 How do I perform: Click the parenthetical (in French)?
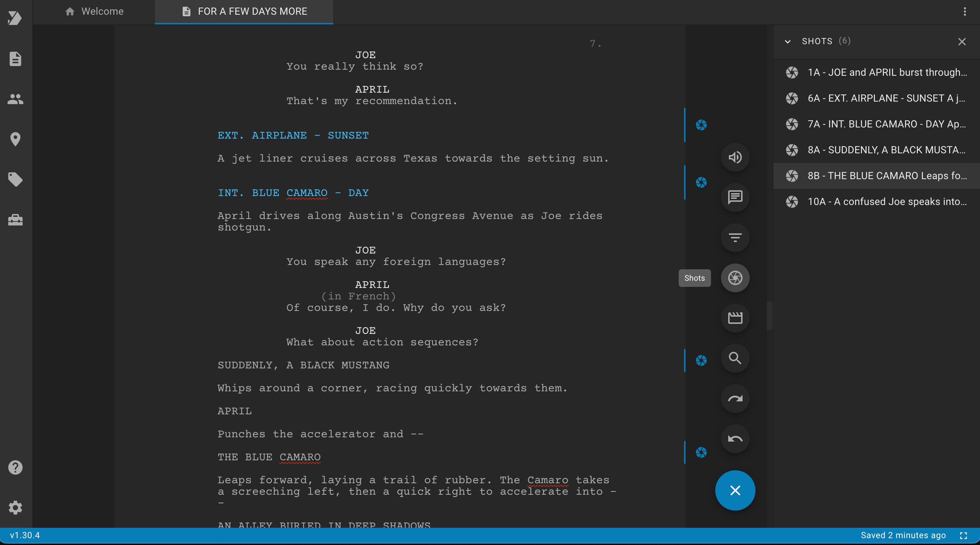tap(358, 296)
